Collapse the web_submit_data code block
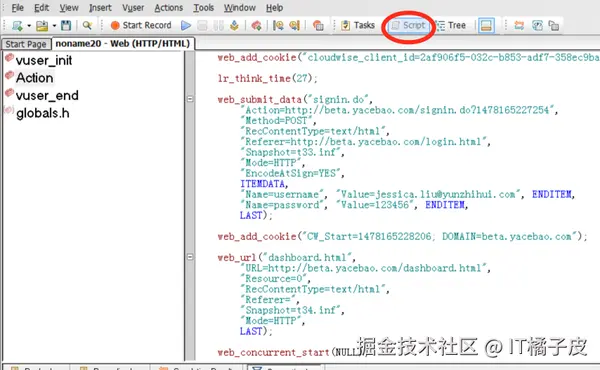The height and width of the screenshot is (370, 600). pyautogui.click(x=190, y=99)
